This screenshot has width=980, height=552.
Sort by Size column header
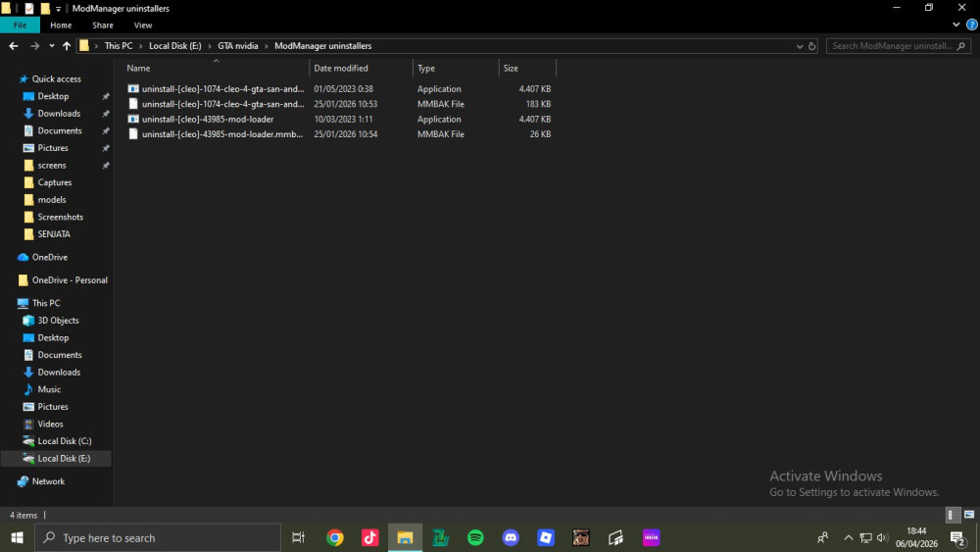pos(527,68)
